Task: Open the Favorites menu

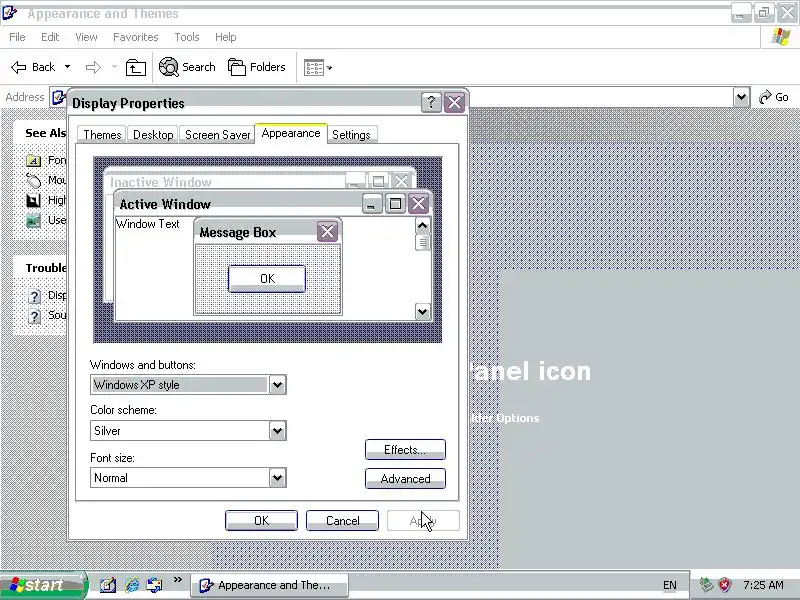Action: (136, 37)
